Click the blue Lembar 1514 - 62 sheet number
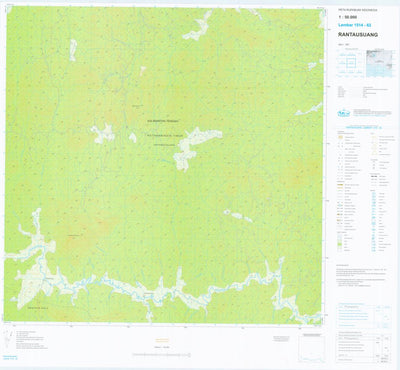 click(355, 25)
